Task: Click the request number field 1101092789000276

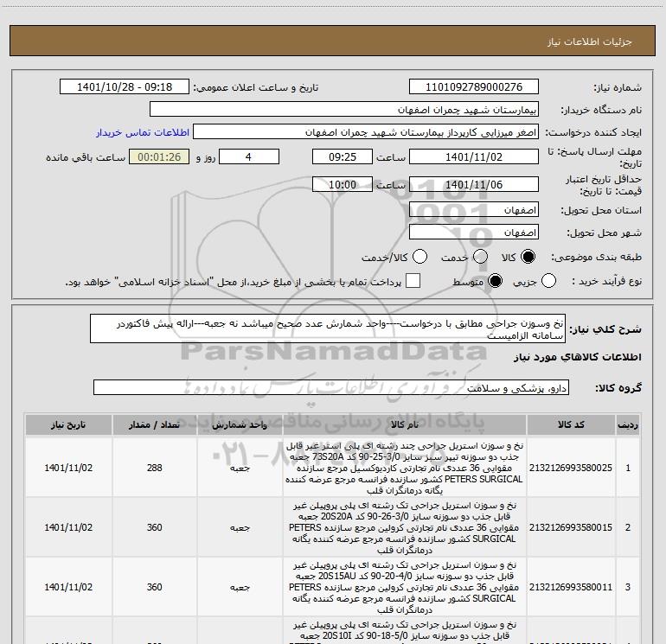Action: click(x=474, y=87)
